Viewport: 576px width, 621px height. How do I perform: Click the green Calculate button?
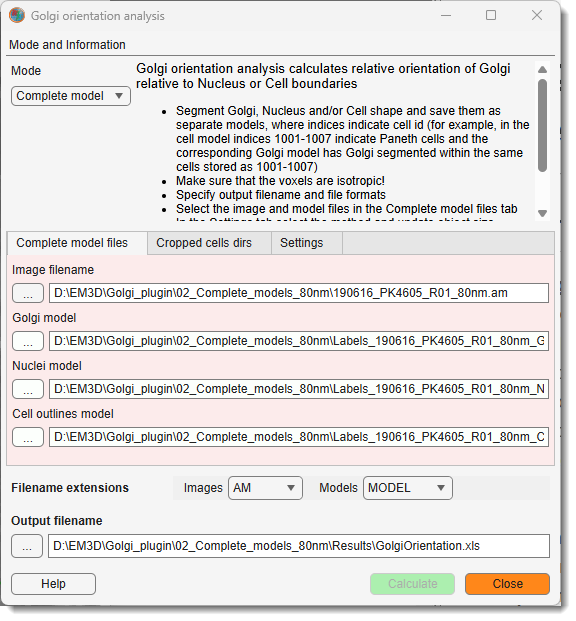412,585
